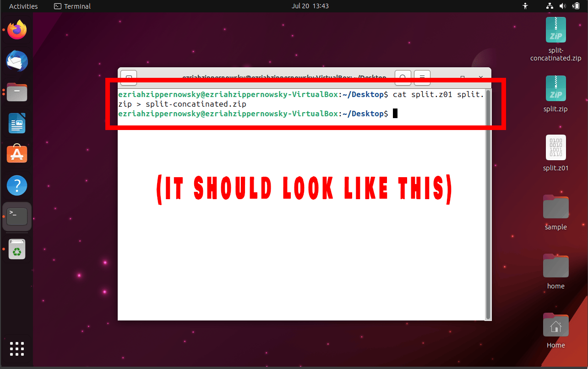The height and width of the screenshot is (369, 588).
Task: Open Ubuntu Software from the dock
Action: point(16,154)
